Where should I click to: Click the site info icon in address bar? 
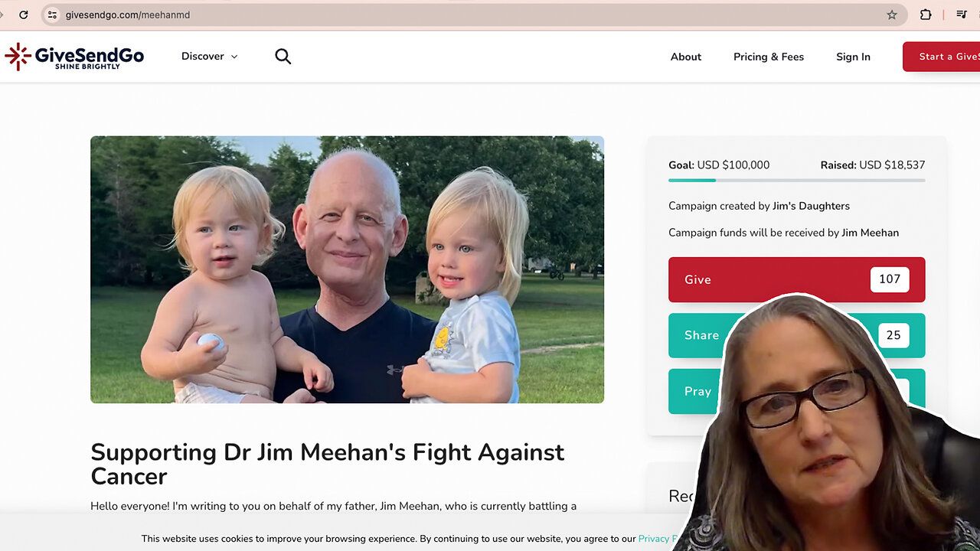52,15
